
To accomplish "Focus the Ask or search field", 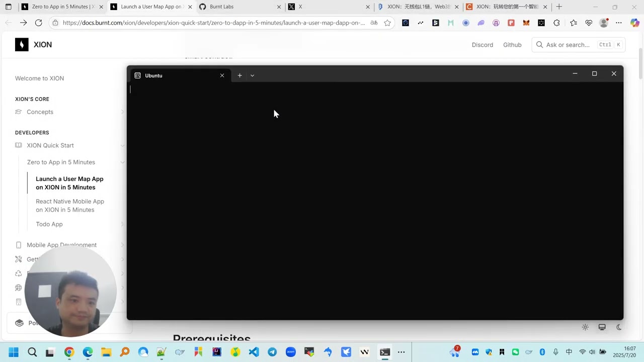I will [578, 45].
